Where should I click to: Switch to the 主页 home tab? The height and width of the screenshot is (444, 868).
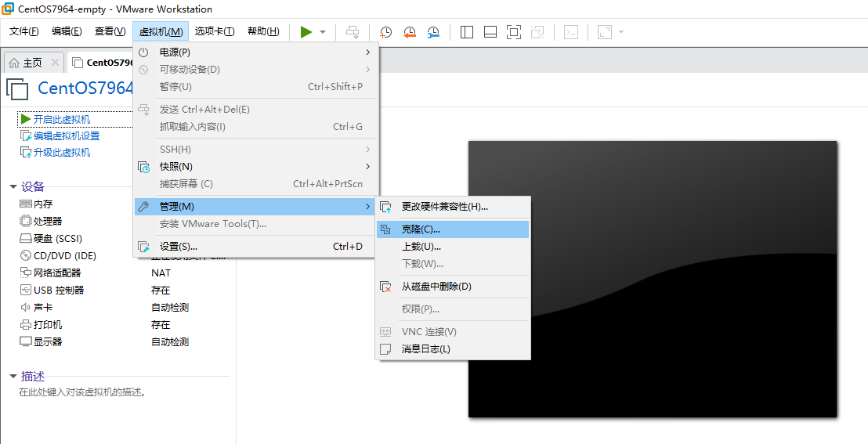(x=33, y=63)
